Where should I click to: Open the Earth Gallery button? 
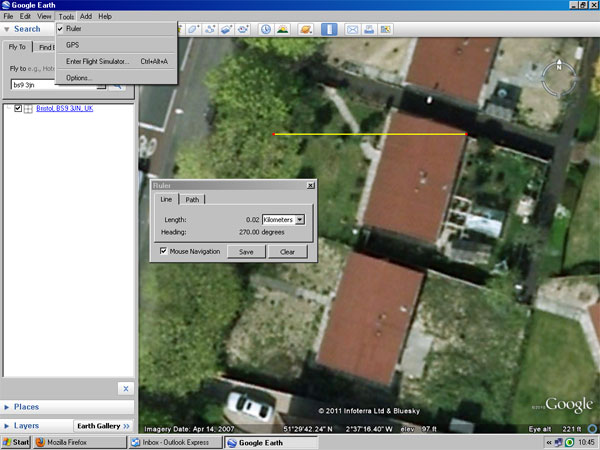[x=104, y=426]
